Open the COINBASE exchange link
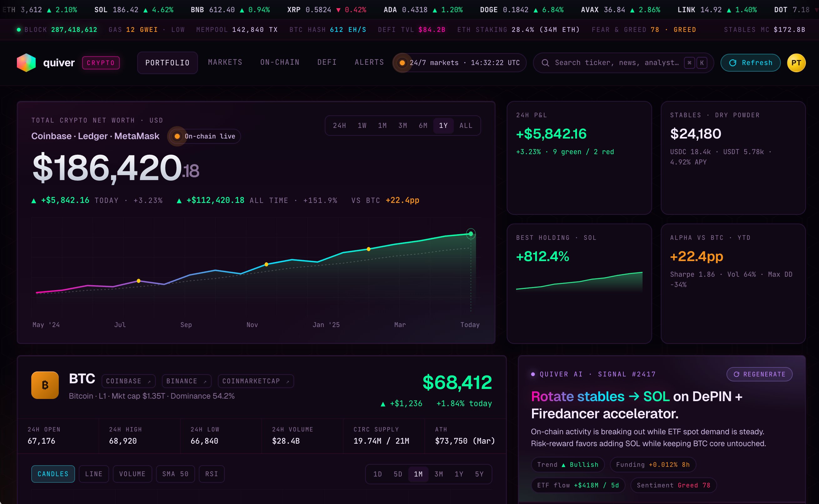Viewport: 819px width, 504px height. point(128,381)
